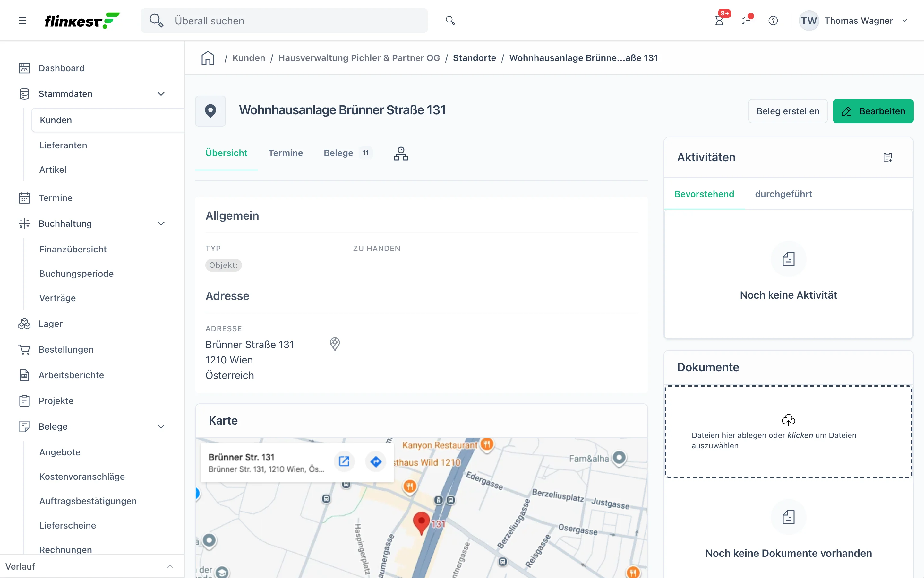Open Lager in the sidebar
This screenshot has height=578, width=924.
pos(50,324)
